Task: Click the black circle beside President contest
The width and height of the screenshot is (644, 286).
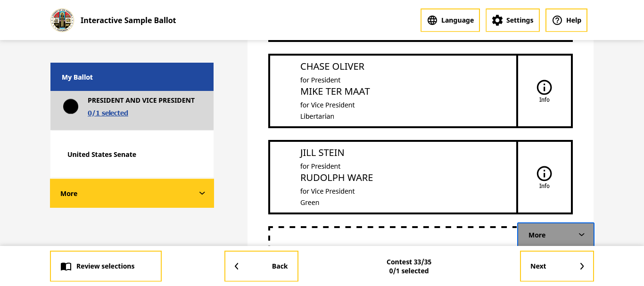Action: point(71,106)
